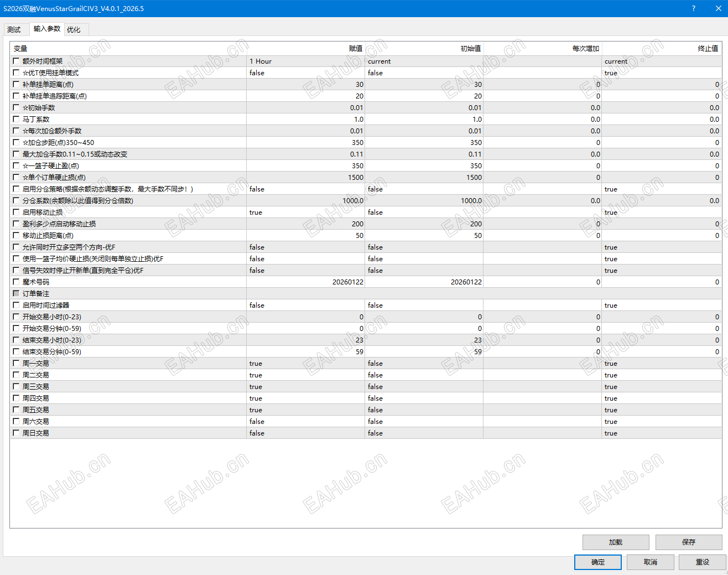Click the 每次增加 column header
This screenshot has height=575, width=728.
click(x=542, y=49)
